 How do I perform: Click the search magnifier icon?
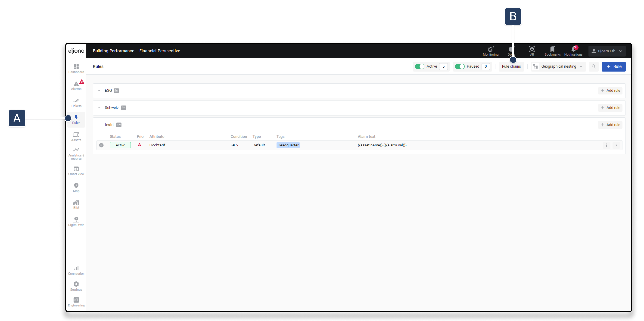tap(593, 66)
